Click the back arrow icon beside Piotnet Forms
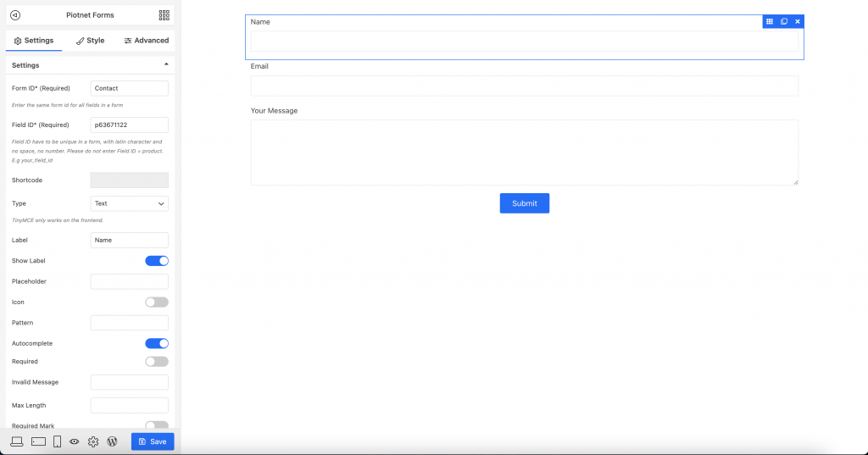 [x=15, y=15]
